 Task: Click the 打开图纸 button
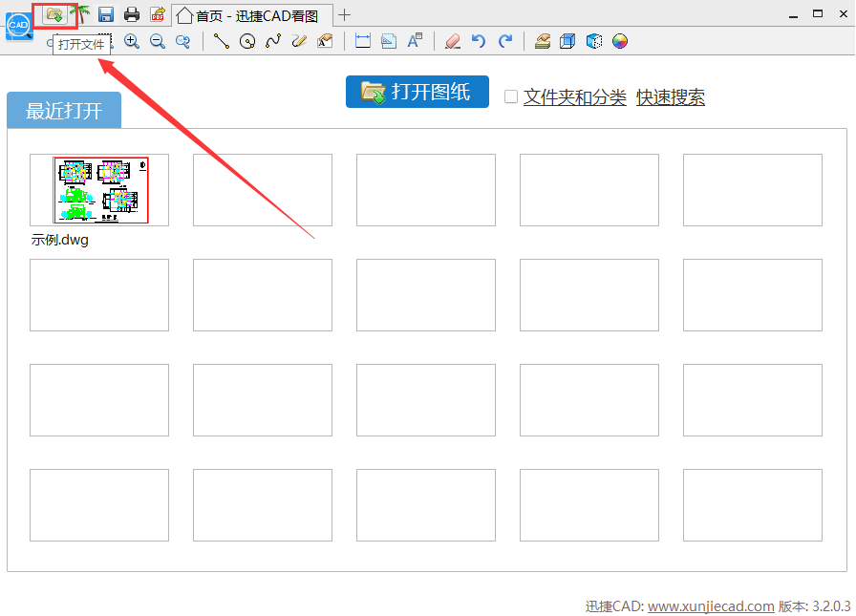[417, 92]
